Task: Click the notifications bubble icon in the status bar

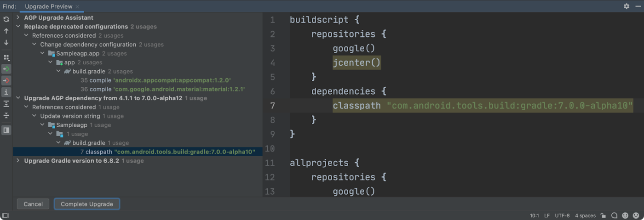Action: [614, 215]
